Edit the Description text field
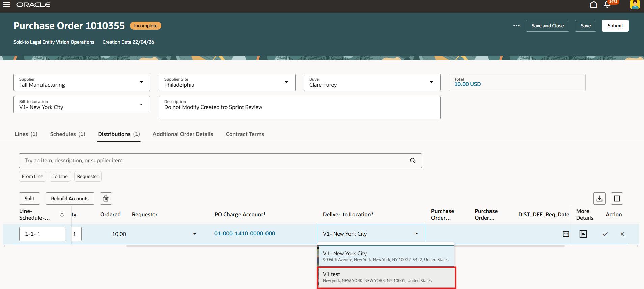 [300, 107]
